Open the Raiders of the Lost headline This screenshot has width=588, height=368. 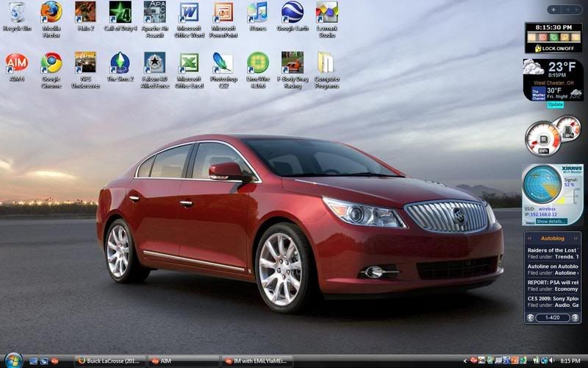point(553,250)
